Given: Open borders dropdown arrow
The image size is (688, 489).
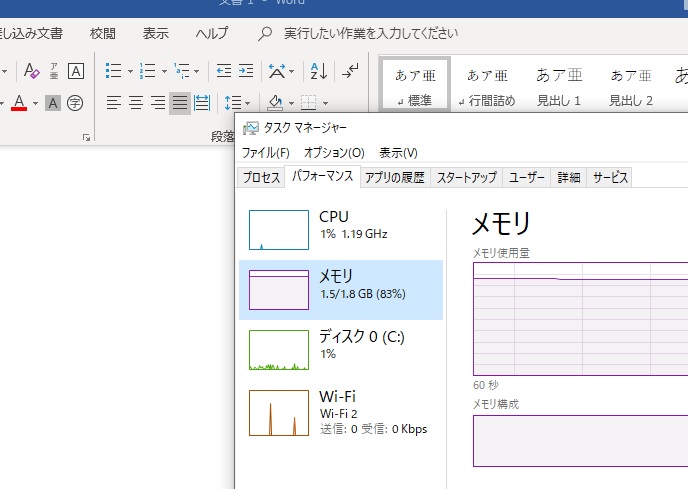Looking at the screenshot, I should click(325, 104).
